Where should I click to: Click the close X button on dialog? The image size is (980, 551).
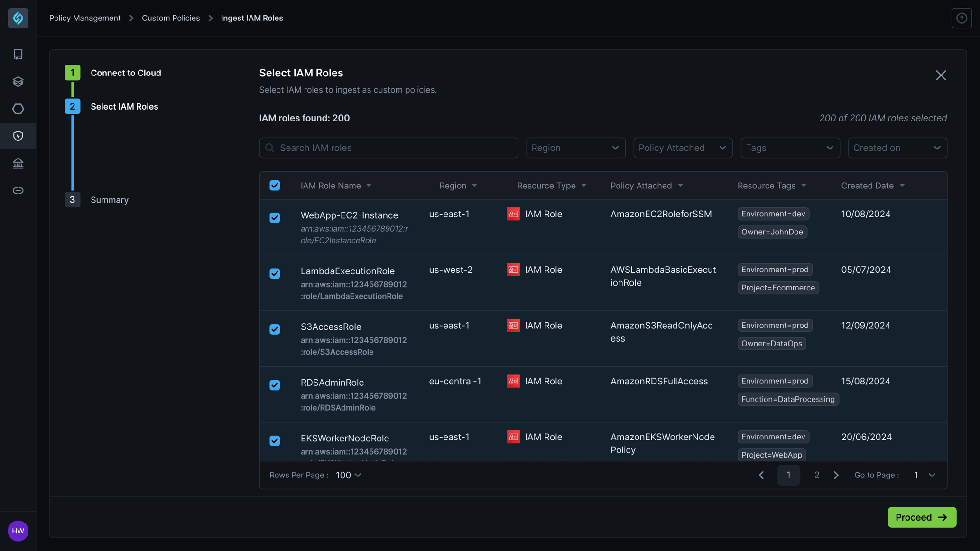(941, 75)
